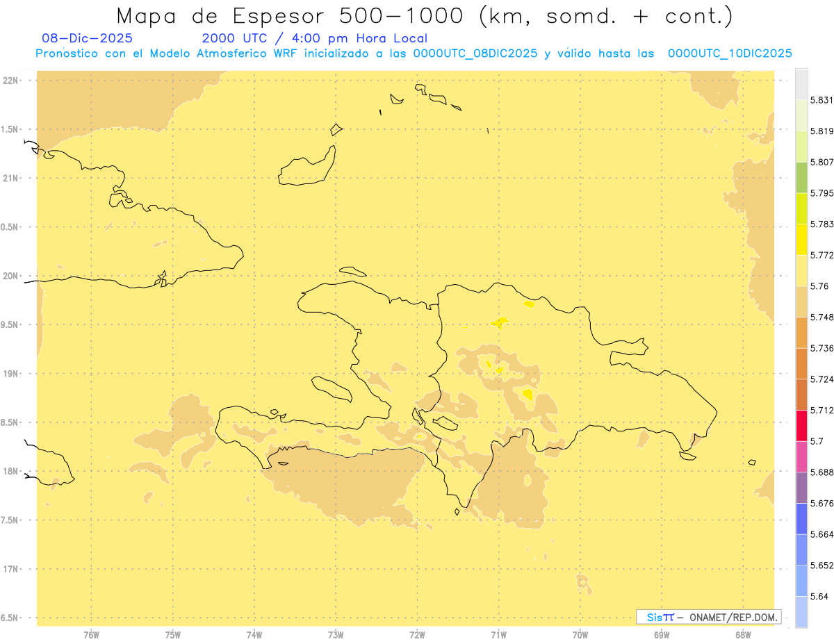Click the green legend swatch below 5.807
834x644 pixels.
tap(801, 177)
